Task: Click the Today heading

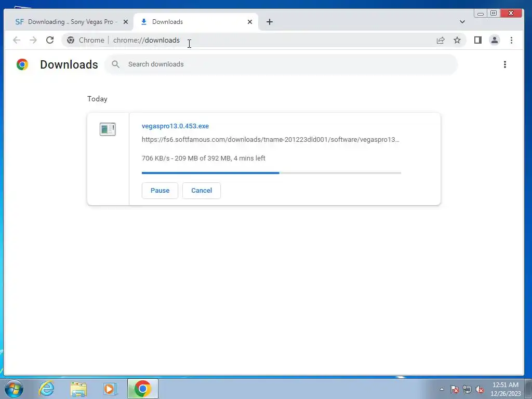Action: pos(97,99)
